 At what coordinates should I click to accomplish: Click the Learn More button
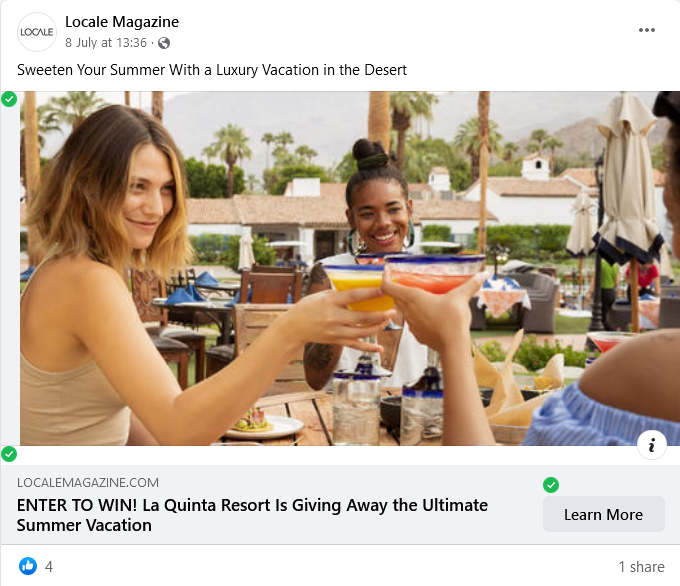[603, 514]
